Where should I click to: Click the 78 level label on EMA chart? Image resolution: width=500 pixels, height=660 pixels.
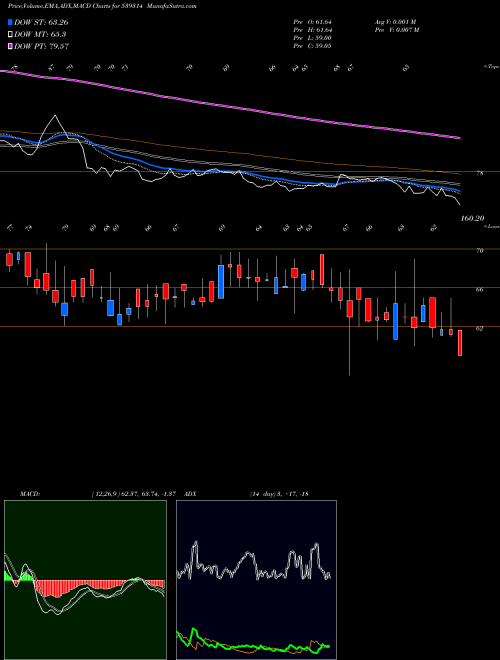coord(479,173)
